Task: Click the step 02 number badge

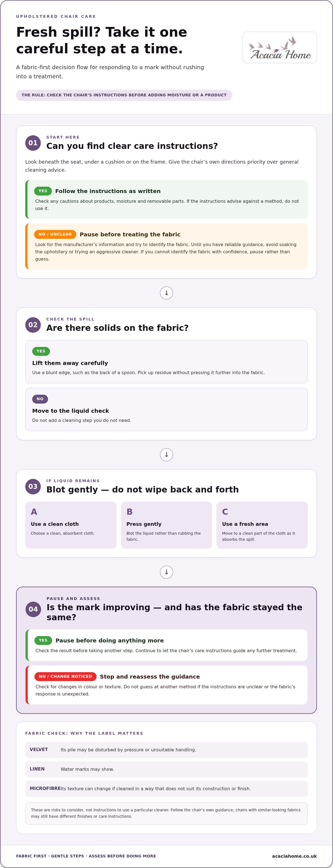Action: 33,325
